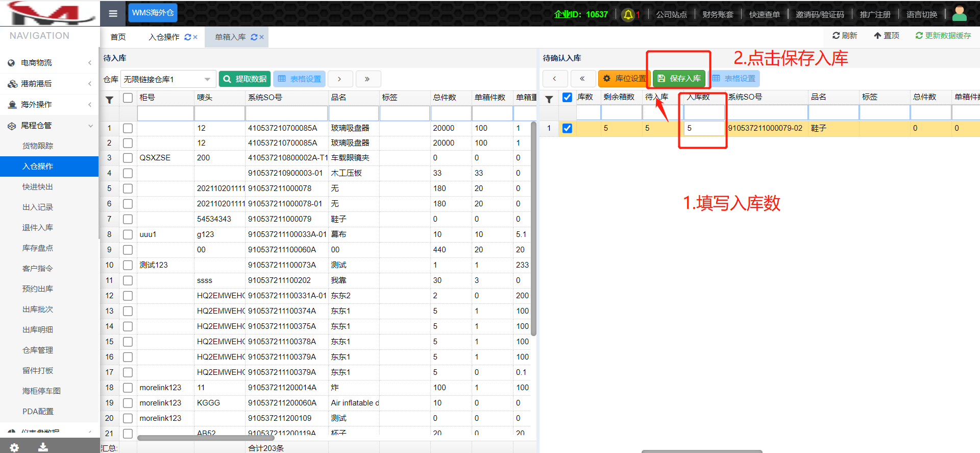Image resolution: width=980 pixels, height=453 pixels.
Task: Collapse the 尾程仓管 navigation section
Action: click(49, 126)
